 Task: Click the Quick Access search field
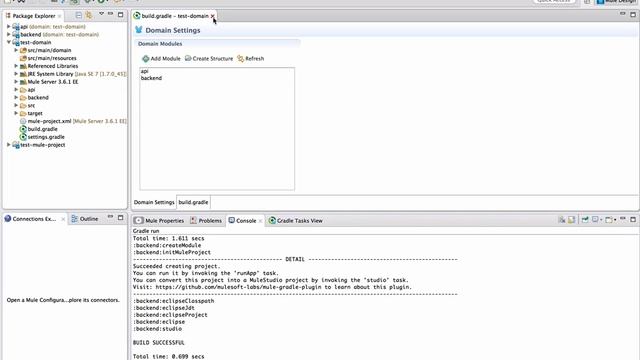(554, 1)
